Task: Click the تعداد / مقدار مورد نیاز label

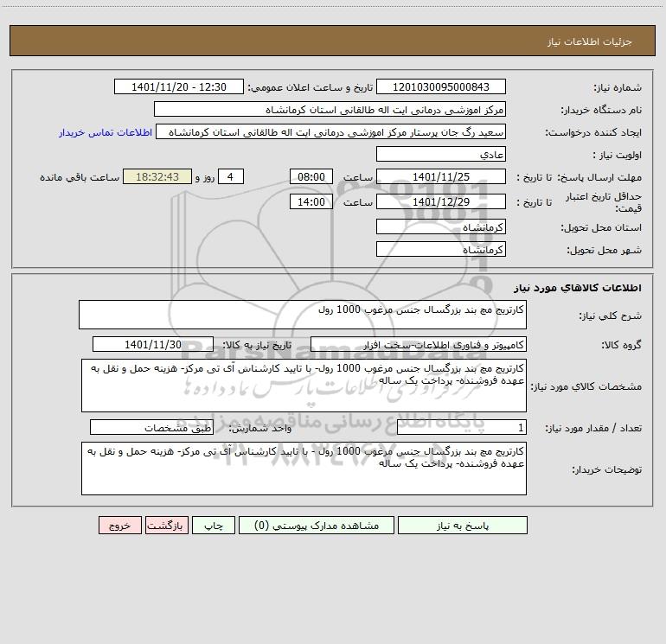Action: tap(593, 429)
